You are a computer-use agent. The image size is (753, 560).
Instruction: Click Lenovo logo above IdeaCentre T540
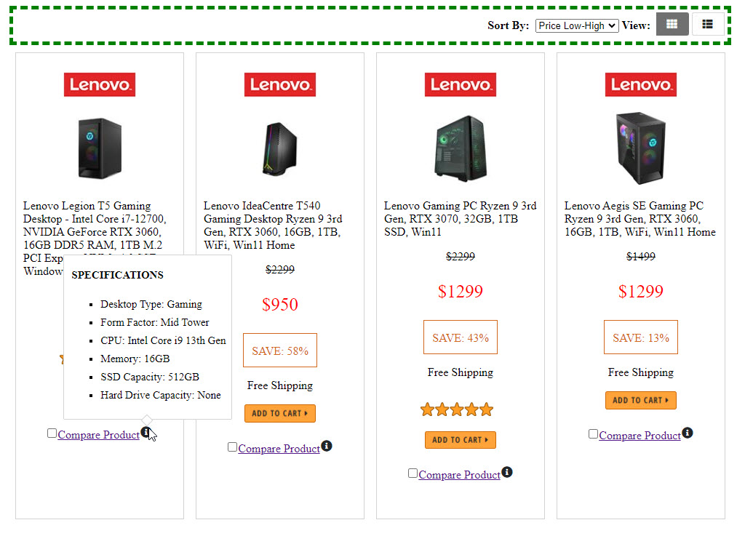coord(280,84)
